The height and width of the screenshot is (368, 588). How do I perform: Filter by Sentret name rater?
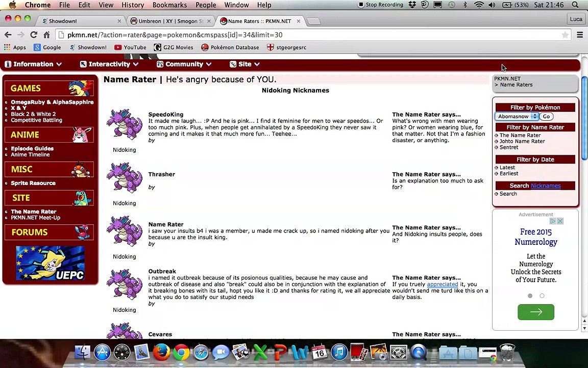coord(509,147)
